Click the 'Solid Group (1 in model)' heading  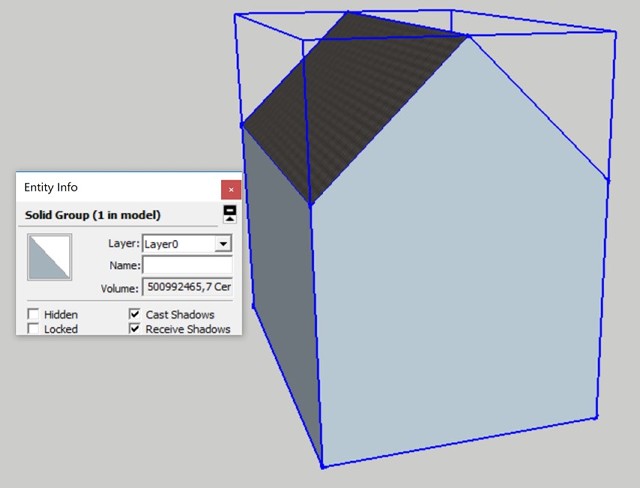click(x=93, y=215)
